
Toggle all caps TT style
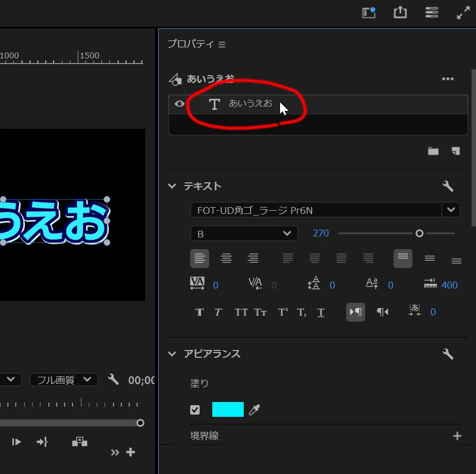(x=241, y=312)
